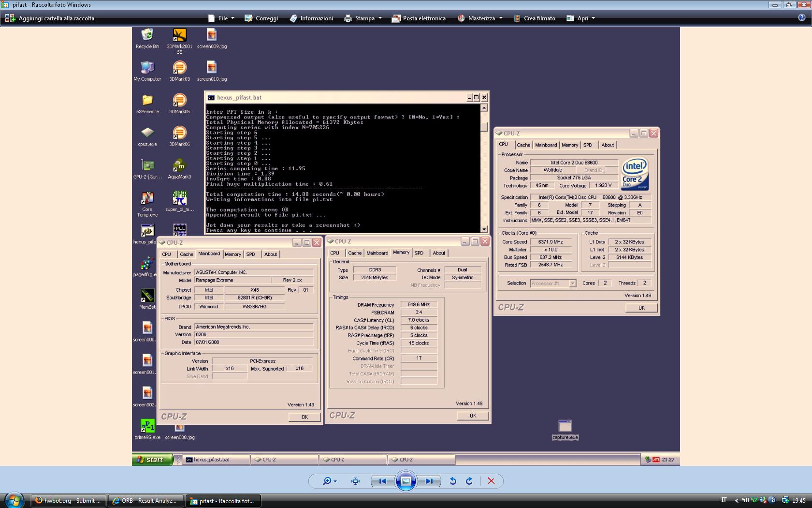The height and width of the screenshot is (508, 812).
Task: Click the super_pi_mod desktop icon
Action: pyautogui.click(x=179, y=202)
